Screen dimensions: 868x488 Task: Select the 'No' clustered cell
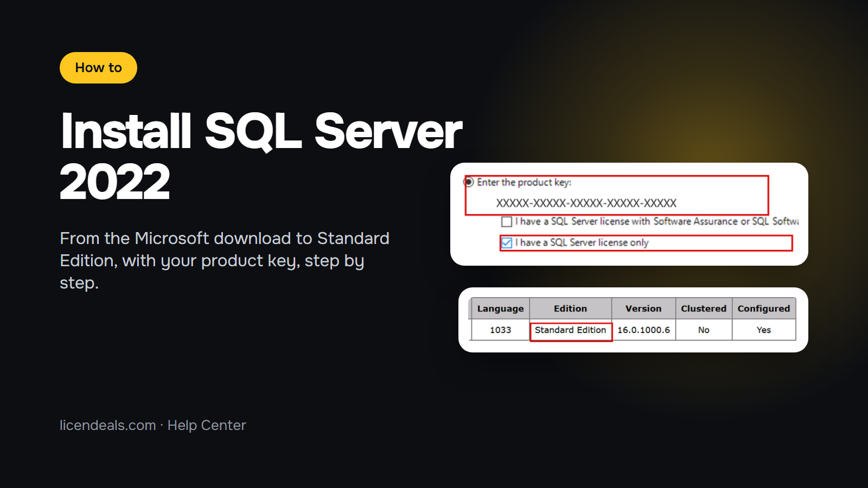click(704, 330)
